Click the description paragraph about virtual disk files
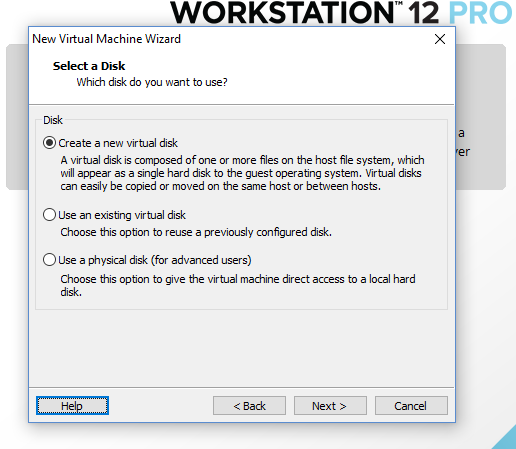 (x=242, y=173)
